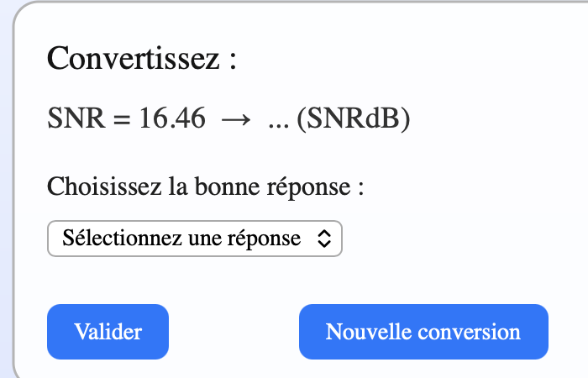Click the Choisissez la bonne réponse label
The image size is (588, 378).
point(206,186)
